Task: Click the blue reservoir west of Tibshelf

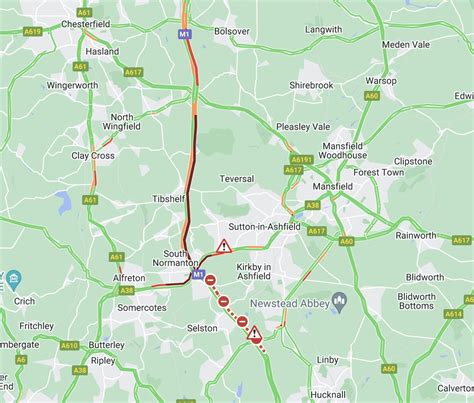Action: tap(65, 202)
